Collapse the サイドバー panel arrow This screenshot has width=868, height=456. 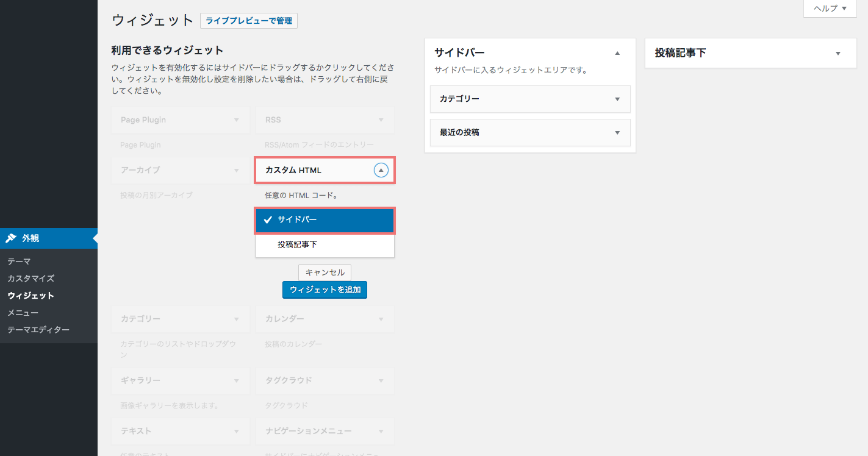pyautogui.click(x=617, y=54)
